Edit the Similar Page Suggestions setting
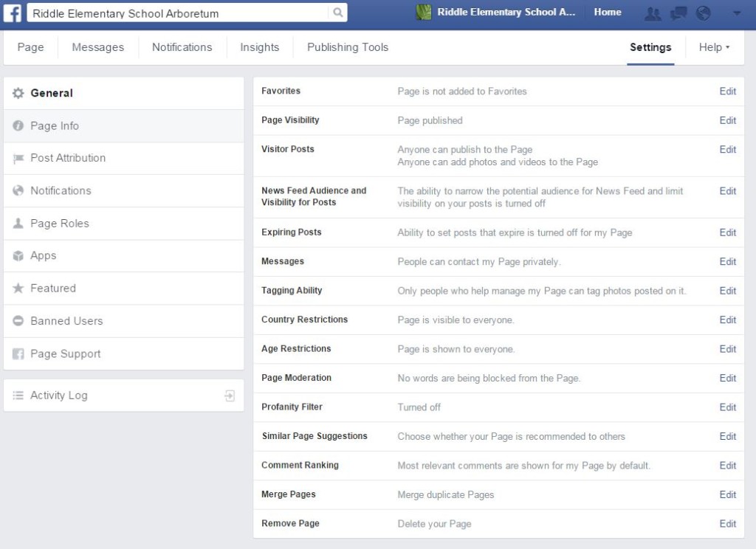Screen dimensions: 756x549 point(727,436)
